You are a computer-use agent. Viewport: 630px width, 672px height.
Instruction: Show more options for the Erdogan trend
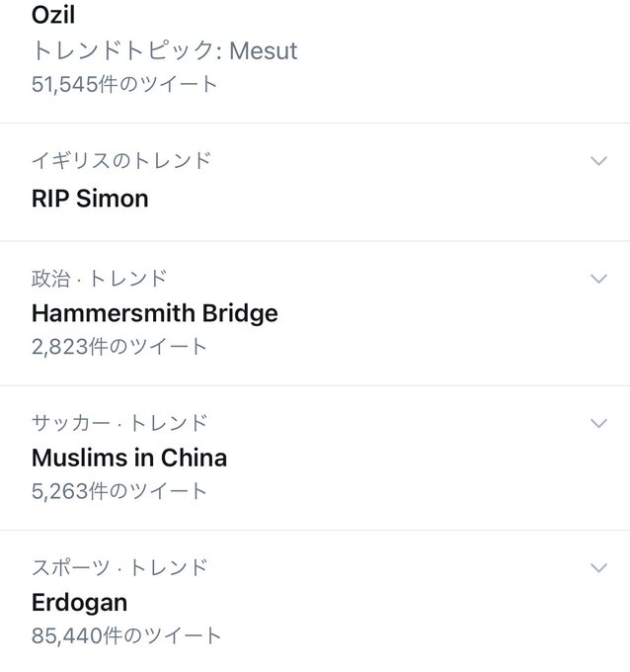[x=598, y=567]
